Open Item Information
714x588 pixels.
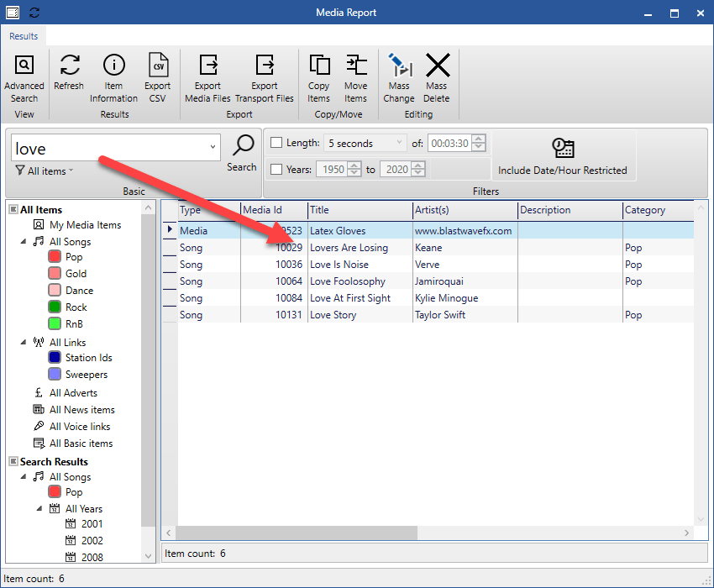pyautogui.click(x=113, y=79)
